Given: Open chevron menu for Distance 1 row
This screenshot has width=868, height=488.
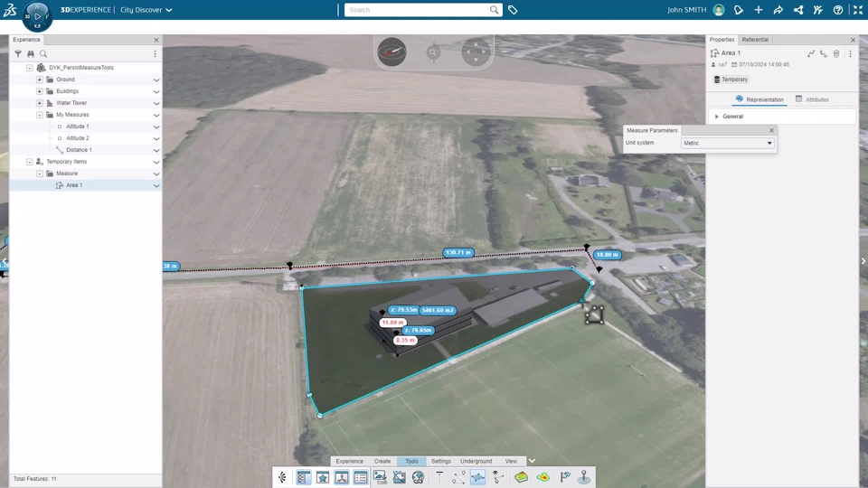Looking at the screenshot, I should click(x=156, y=150).
